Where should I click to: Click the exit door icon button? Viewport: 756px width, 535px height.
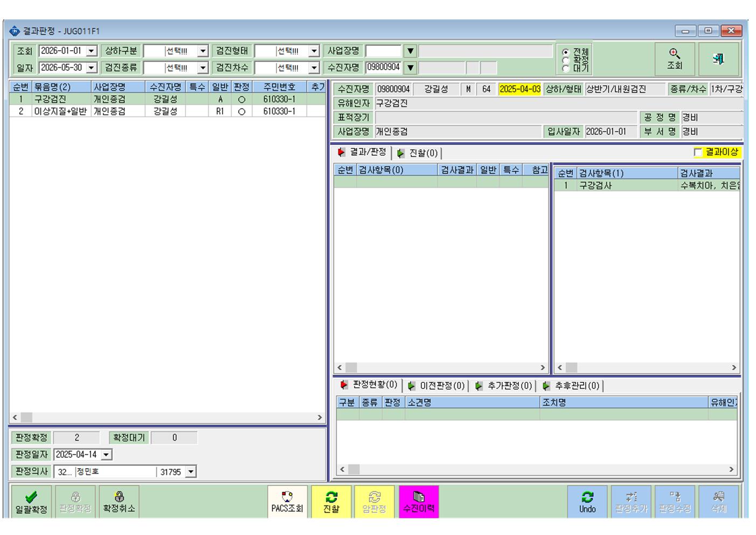pos(718,59)
